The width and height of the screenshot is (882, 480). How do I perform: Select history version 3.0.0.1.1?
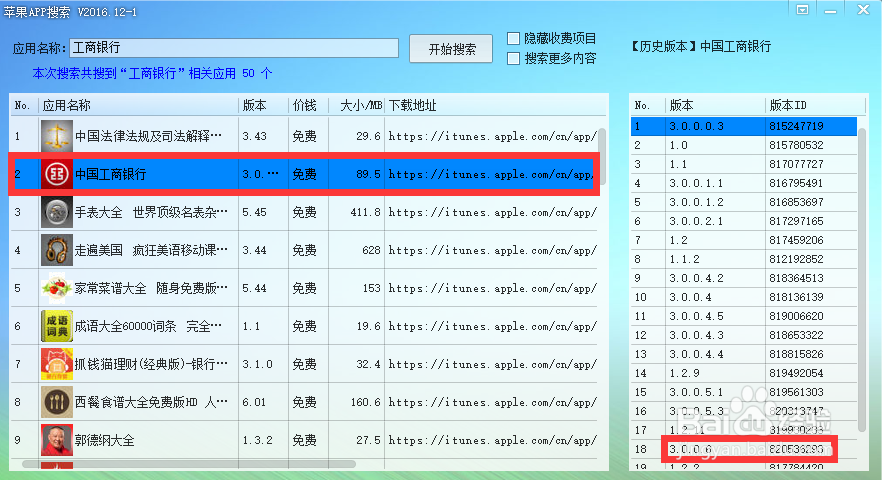pyautogui.click(x=744, y=183)
